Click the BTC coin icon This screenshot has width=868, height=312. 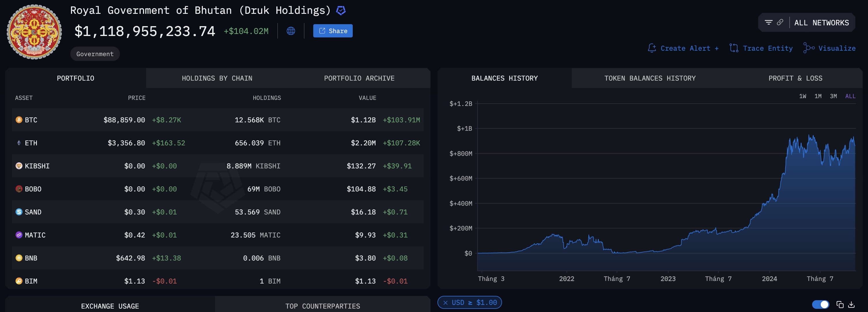(x=19, y=120)
